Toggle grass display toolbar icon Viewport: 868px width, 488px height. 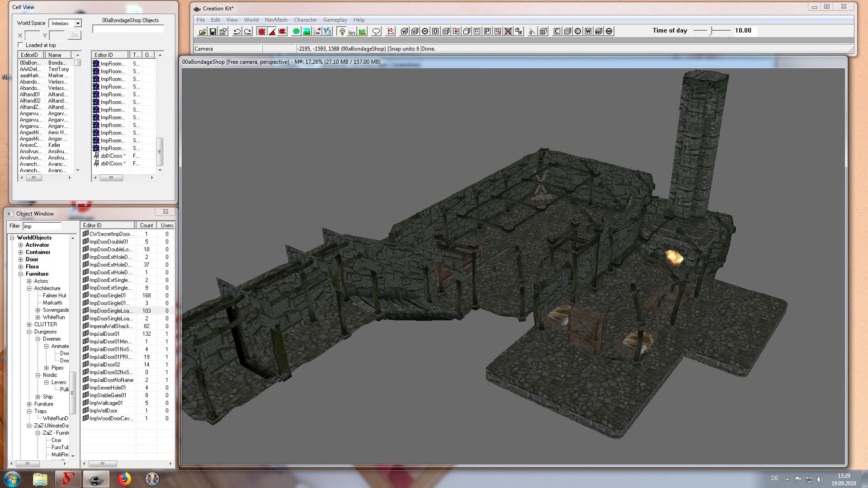(x=362, y=31)
